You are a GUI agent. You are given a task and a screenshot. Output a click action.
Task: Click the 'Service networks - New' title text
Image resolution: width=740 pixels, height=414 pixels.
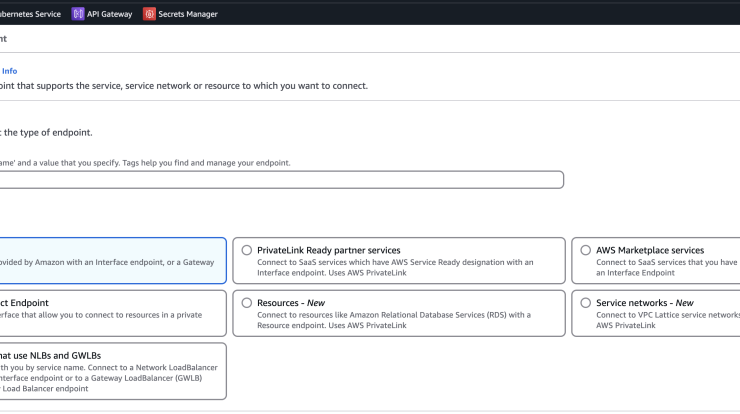(x=645, y=303)
